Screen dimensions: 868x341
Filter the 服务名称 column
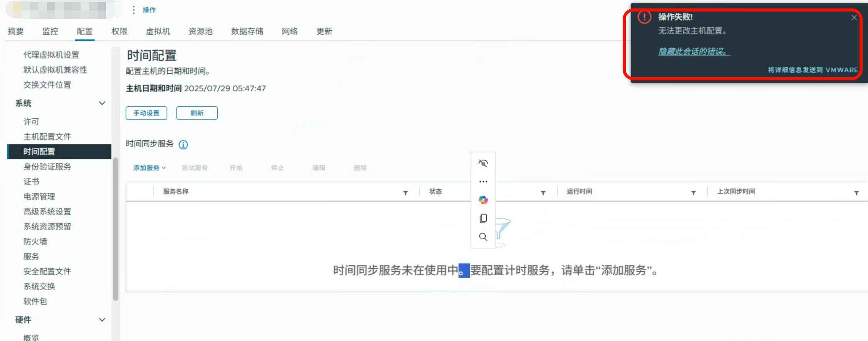pyautogui.click(x=405, y=193)
